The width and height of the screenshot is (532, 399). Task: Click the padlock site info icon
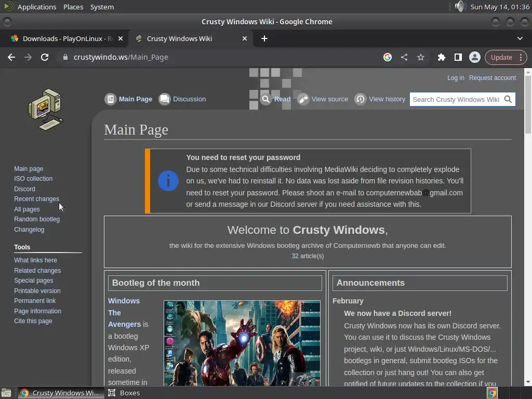pyautogui.click(x=65, y=57)
